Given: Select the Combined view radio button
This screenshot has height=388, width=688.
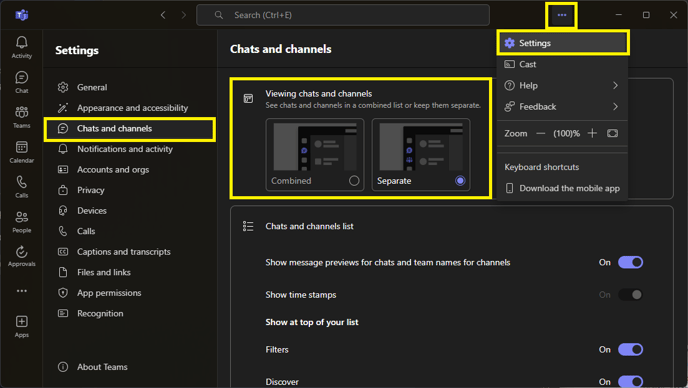Looking at the screenshot, I should click(354, 180).
